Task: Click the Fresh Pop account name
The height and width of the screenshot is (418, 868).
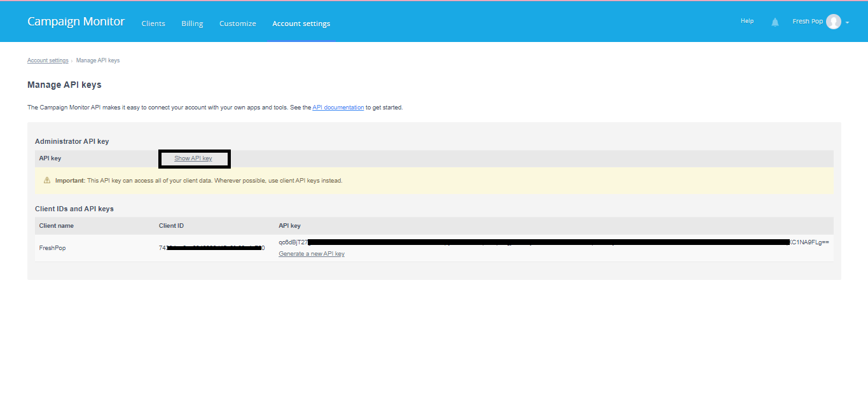Action: (808, 21)
